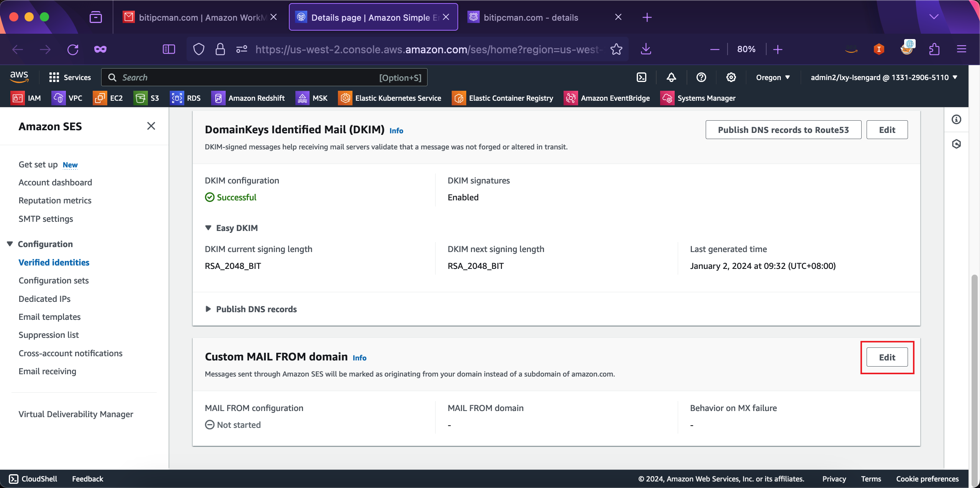Viewport: 980px width, 488px height.
Task: Switch to the bitipcman.com Amazon WorkMail tab
Action: point(200,17)
